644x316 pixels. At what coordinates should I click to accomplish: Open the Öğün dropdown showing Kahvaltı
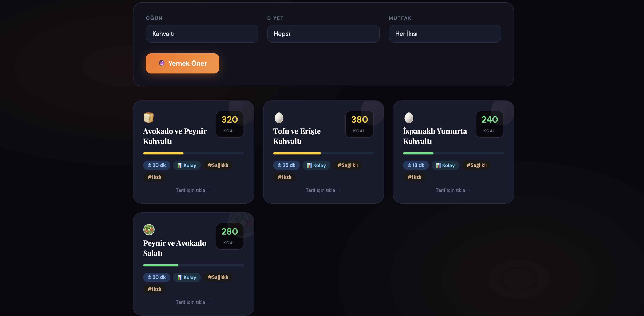202,34
